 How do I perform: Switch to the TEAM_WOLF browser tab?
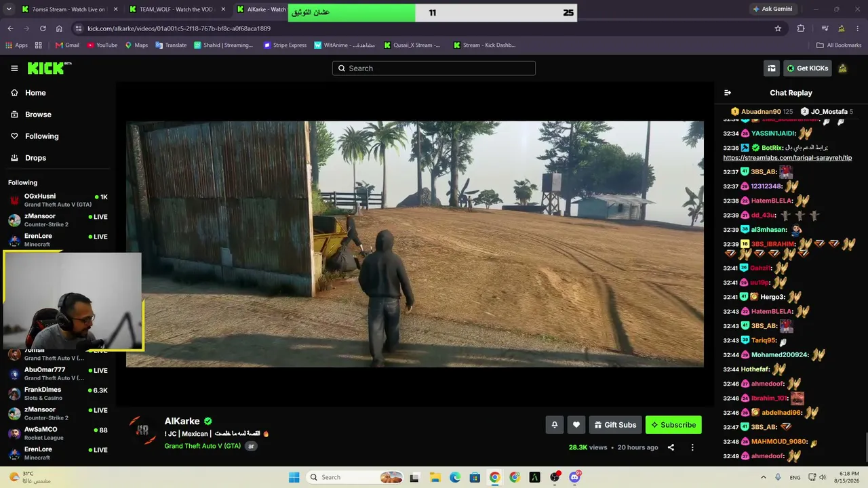[x=176, y=9]
